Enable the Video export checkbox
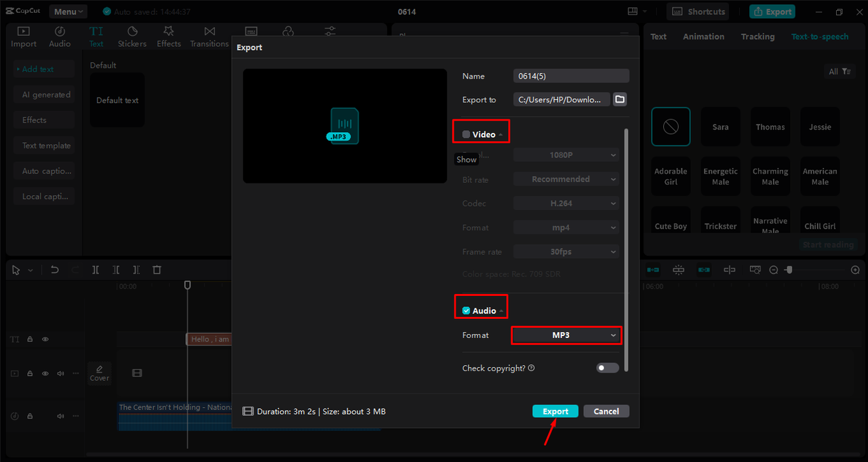This screenshot has height=462, width=868. pos(467,134)
